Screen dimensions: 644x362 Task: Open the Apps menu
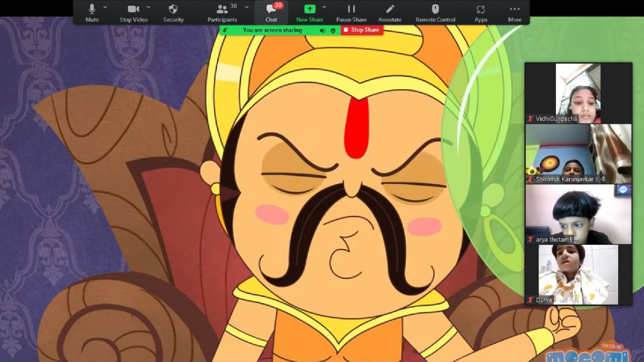click(481, 12)
